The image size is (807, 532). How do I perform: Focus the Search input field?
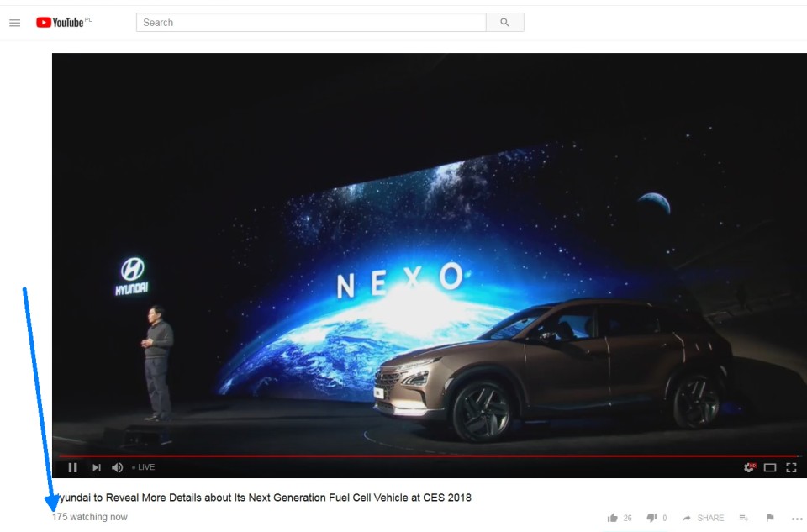(x=311, y=23)
